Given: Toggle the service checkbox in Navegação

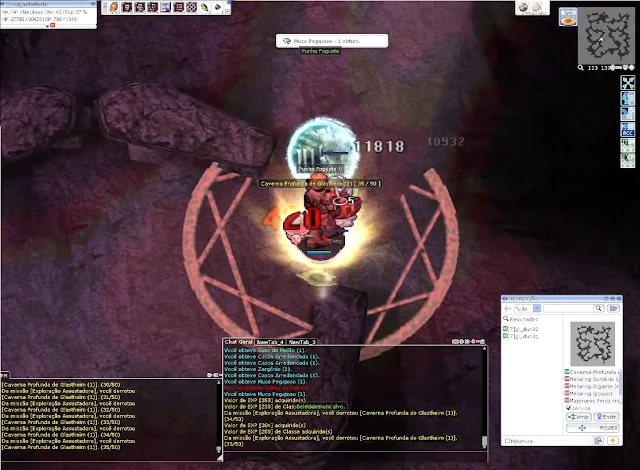Looking at the screenshot, I should point(569,408).
